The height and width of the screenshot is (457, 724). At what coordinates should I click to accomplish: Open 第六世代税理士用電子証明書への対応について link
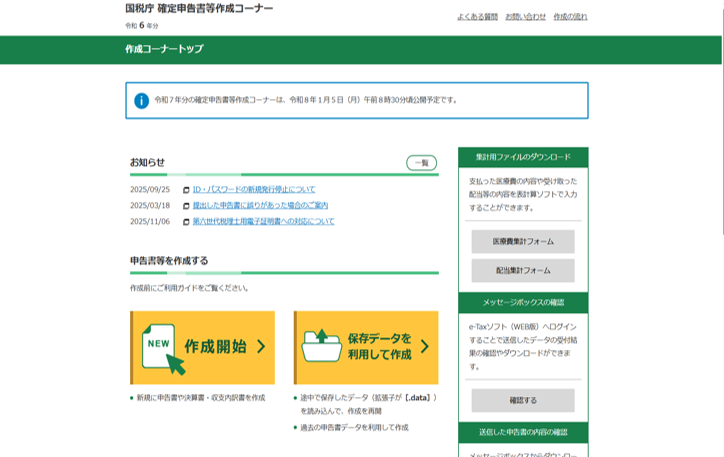point(263,221)
